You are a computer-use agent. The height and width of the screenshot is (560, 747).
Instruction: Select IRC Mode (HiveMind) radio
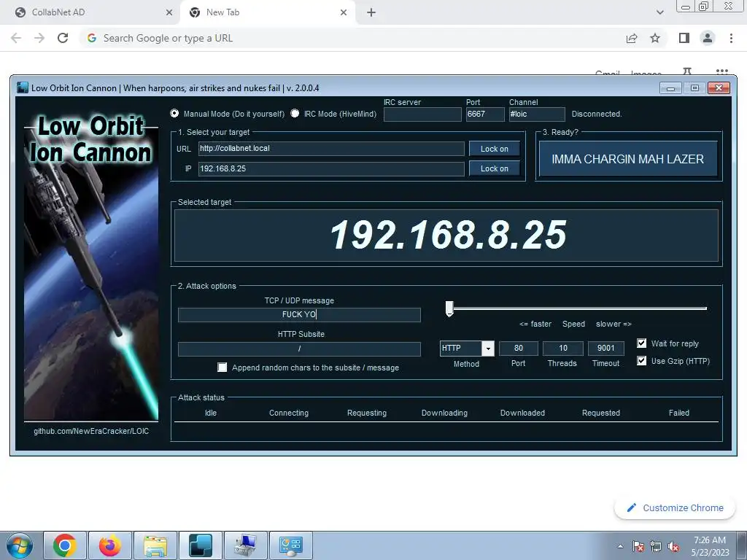click(295, 113)
